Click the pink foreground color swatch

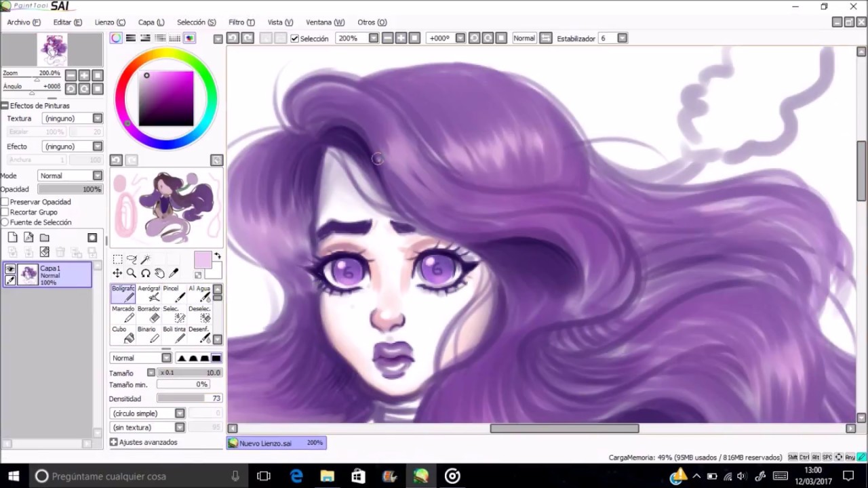click(202, 260)
